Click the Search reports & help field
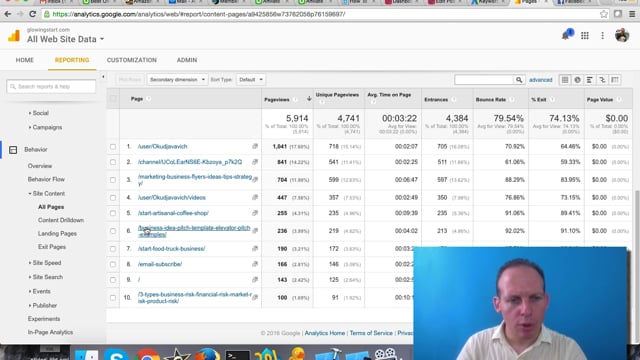The width and height of the screenshot is (640, 360). [x=51, y=87]
